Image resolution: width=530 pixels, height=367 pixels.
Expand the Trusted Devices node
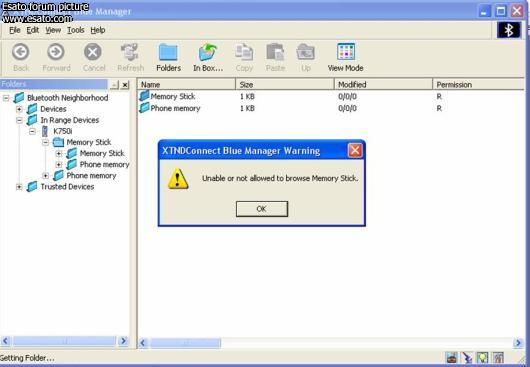click(x=19, y=187)
